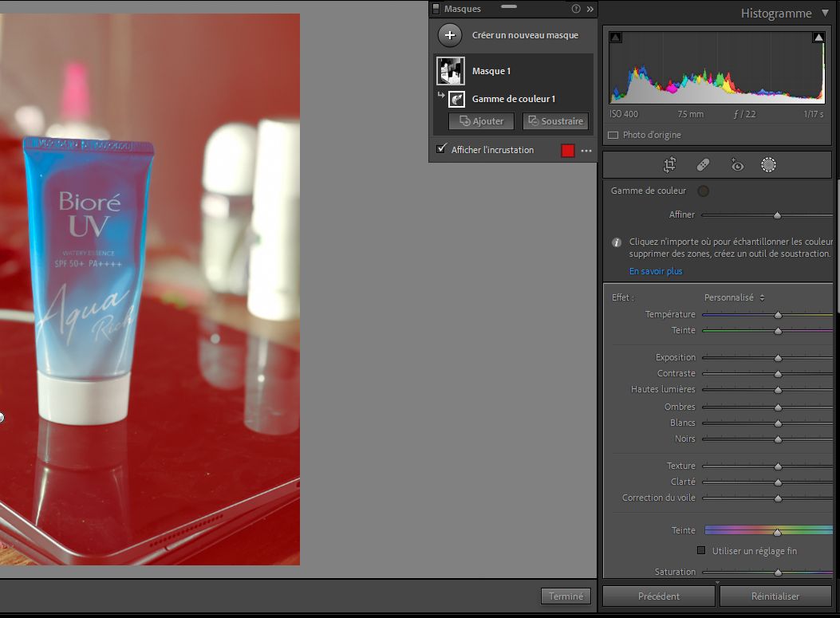Viewport: 840px width, 618px height.
Task: Click the Masque 1 label
Action: (x=491, y=71)
